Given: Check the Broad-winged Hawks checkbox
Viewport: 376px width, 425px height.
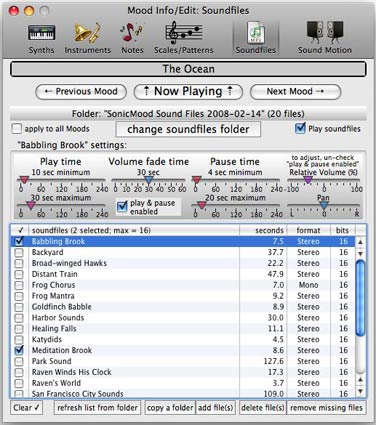Looking at the screenshot, I should (x=19, y=263).
